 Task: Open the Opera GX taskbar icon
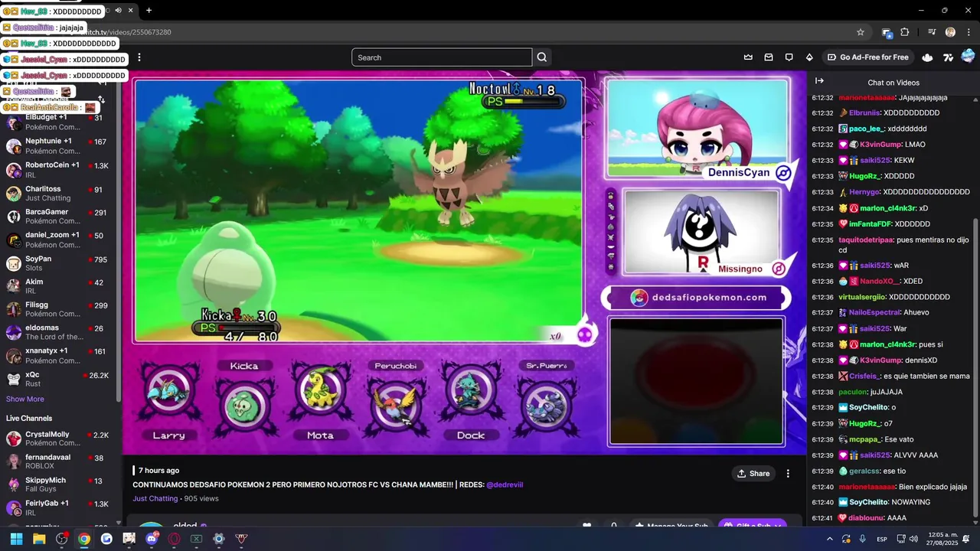[x=174, y=539]
